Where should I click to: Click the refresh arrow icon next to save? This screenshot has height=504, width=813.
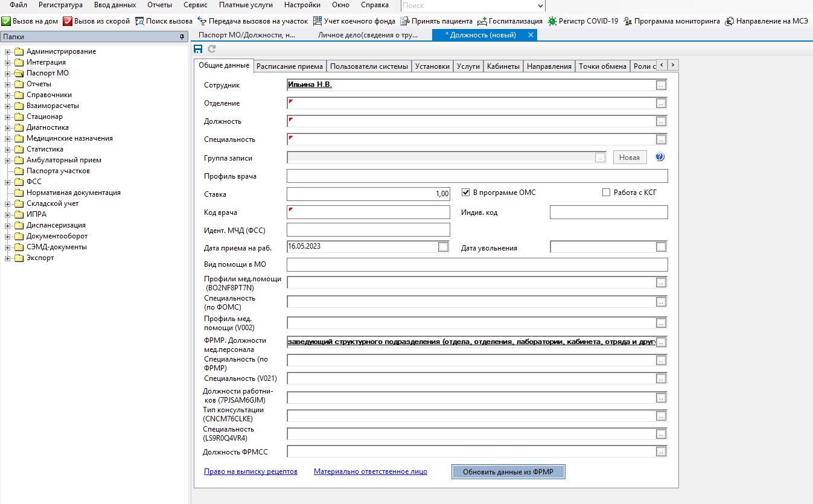[212, 49]
